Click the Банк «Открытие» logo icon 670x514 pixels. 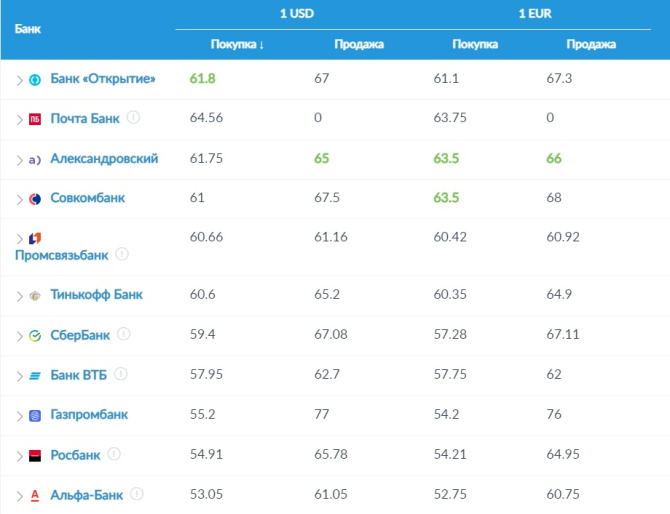[35, 79]
